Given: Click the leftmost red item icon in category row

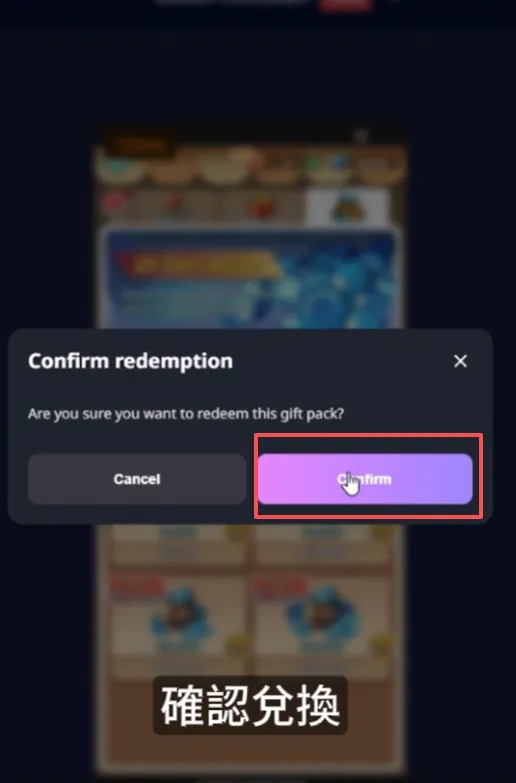Looking at the screenshot, I should pos(114,204).
